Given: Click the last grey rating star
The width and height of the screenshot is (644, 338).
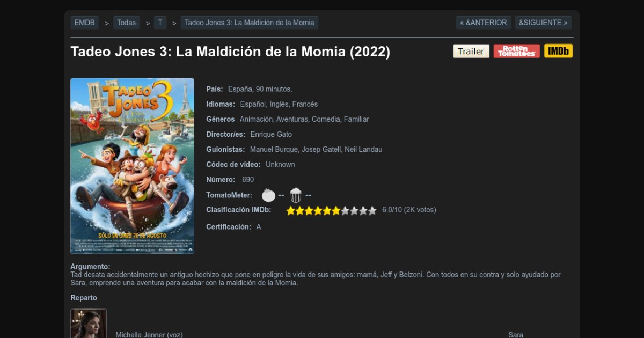Looking at the screenshot, I should pyautogui.click(x=372, y=210).
